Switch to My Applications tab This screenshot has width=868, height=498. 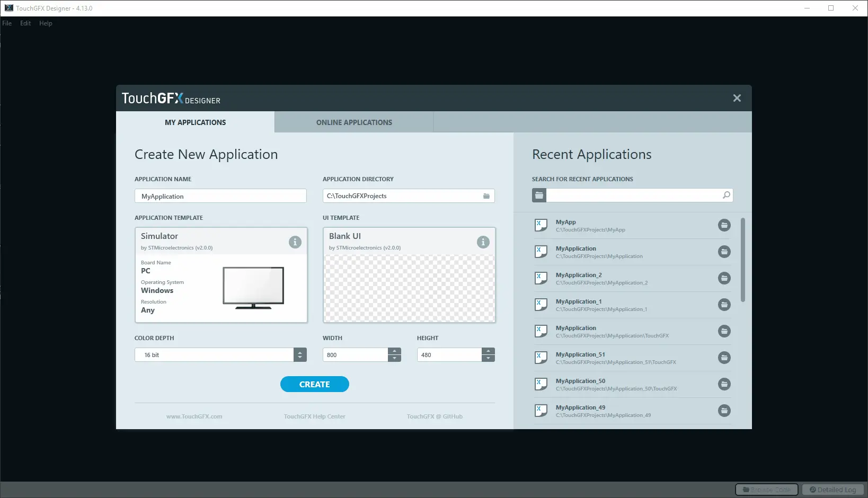click(195, 122)
